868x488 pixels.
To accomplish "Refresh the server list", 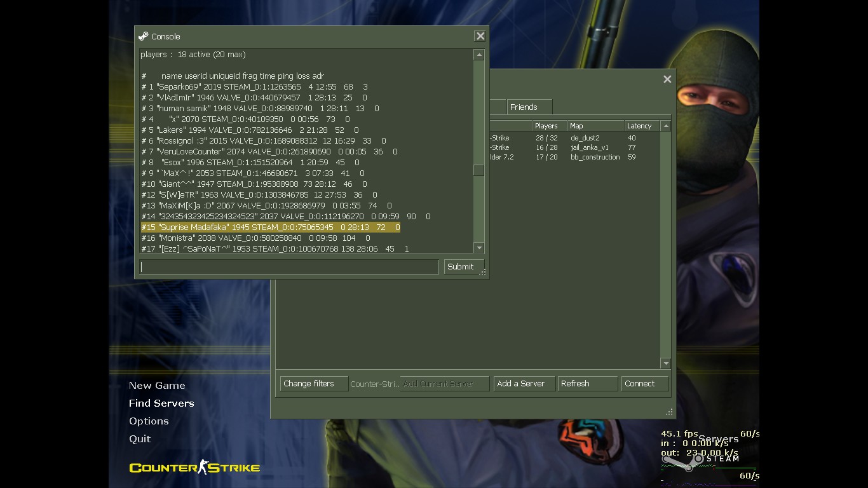I will point(588,384).
